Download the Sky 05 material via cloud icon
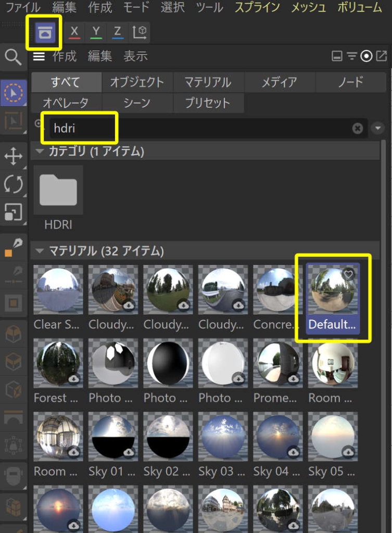Screen dimensions: 392x533 point(348,452)
